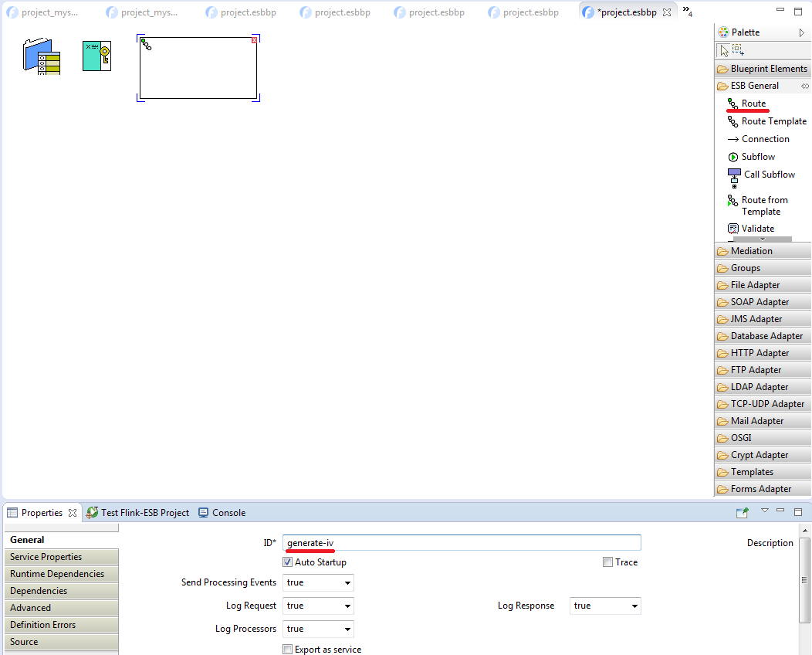Enable the Trace checkbox
The height and width of the screenshot is (655, 812).
coord(607,562)
